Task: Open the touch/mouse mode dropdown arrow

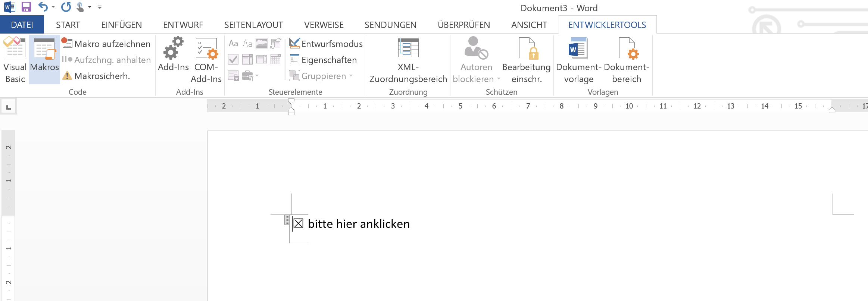Action: (x=90, y=7)
